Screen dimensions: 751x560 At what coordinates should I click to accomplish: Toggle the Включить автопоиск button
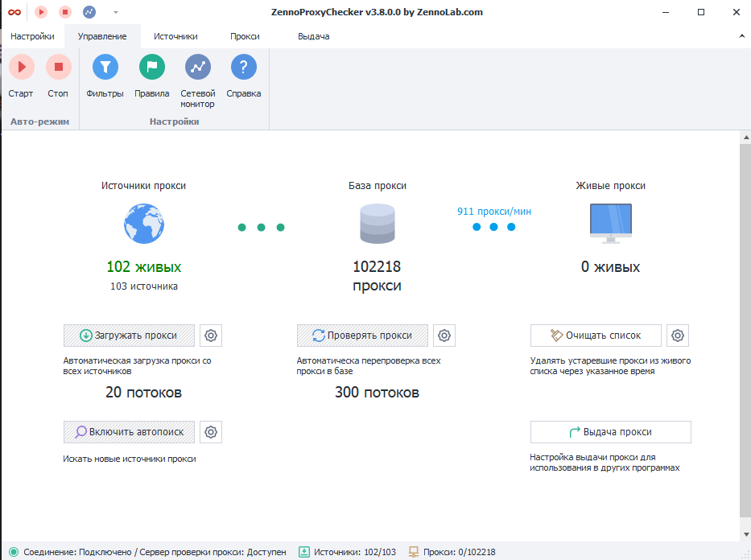pyautogui.click(x=129, y=432)
